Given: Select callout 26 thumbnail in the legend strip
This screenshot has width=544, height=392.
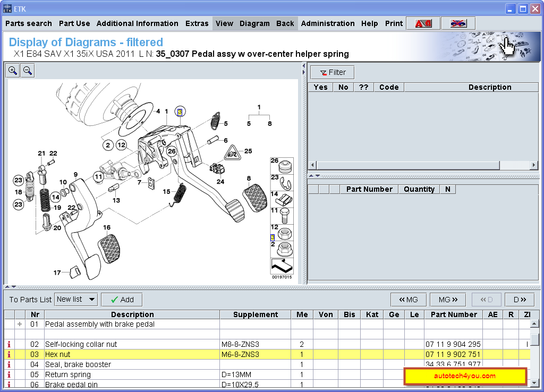Looking at the screenshot, I should pyautogui.click(x=282, y=166).
